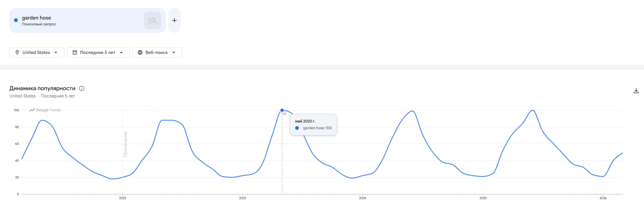Click the globe icon in the Веб-поиск filter
Screen dimensions: 644x208
[140, 52]
